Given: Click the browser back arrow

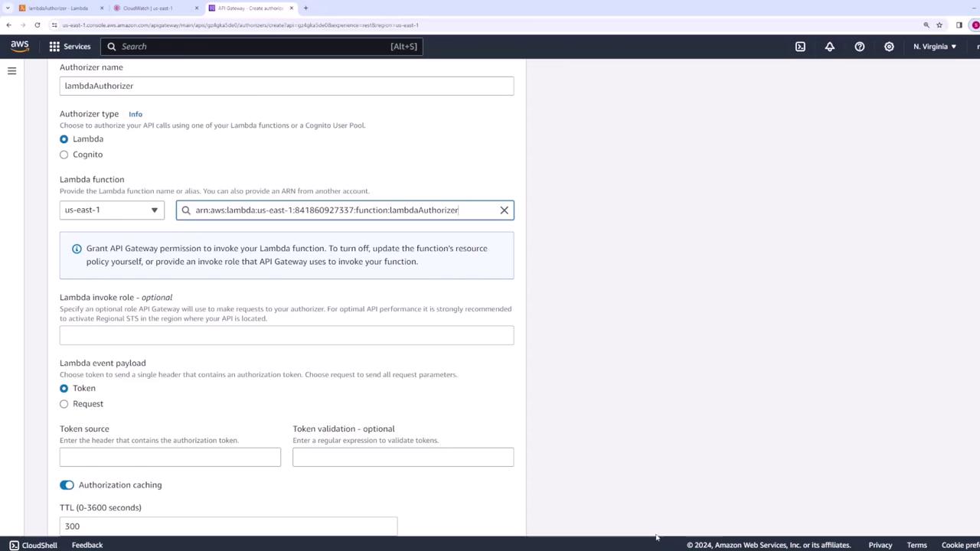Looking at the screenshot, I should pos(9,25).
